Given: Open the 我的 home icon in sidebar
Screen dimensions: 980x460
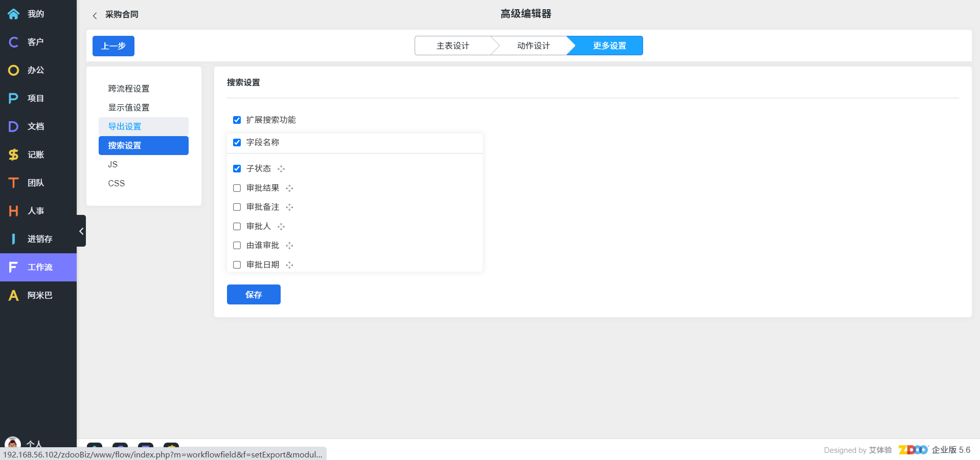Looking at the screenshot, I should coord(13,14).
